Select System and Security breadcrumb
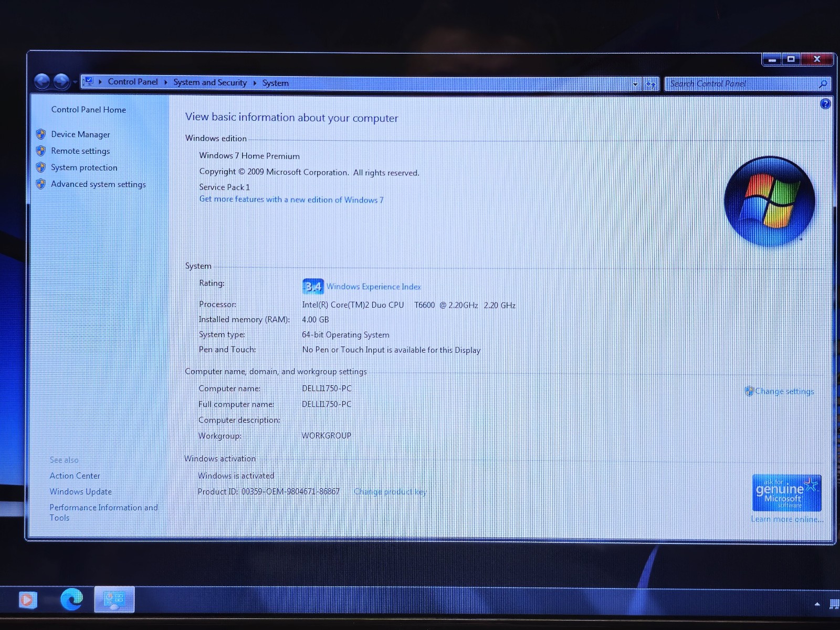Viewport: 840px width, 630px height. point(210,82)
